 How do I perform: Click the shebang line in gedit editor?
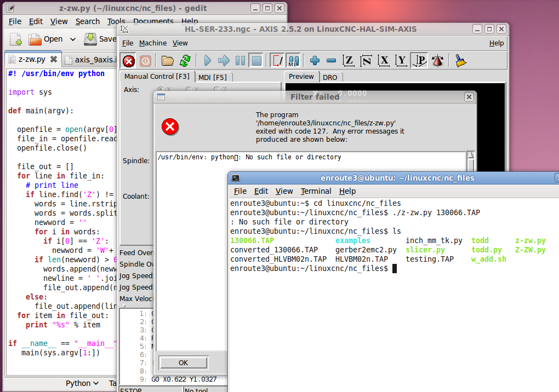56,74
